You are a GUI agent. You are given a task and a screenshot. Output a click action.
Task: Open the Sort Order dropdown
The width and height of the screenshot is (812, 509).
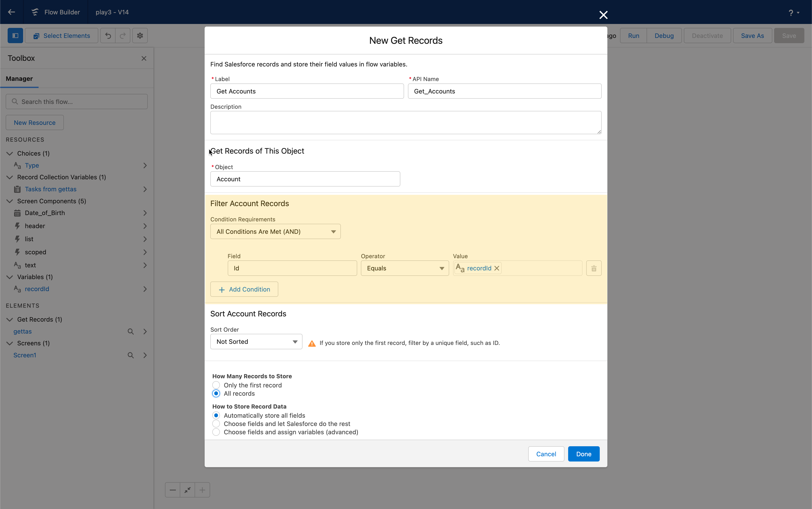[256, 342]
